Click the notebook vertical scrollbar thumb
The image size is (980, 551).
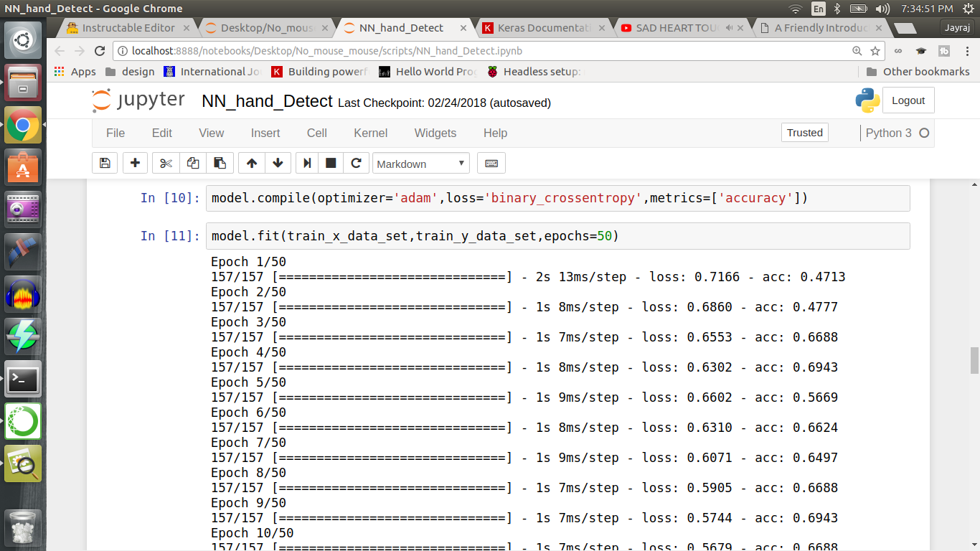click(x=974, y=360)
